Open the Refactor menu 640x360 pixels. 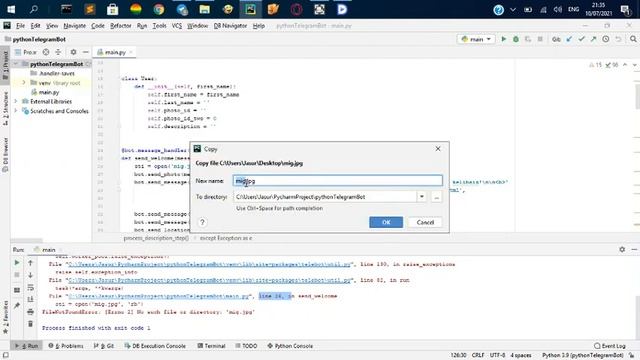[x=120, y=26]
